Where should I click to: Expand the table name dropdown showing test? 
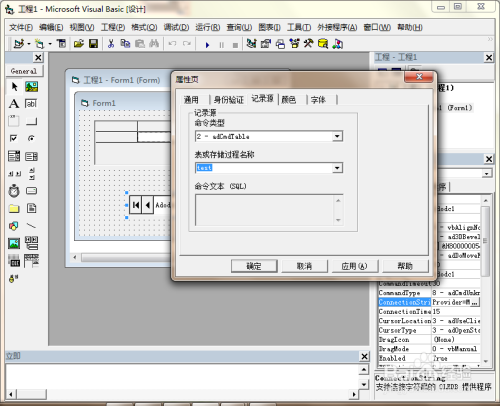coord(337,168)
